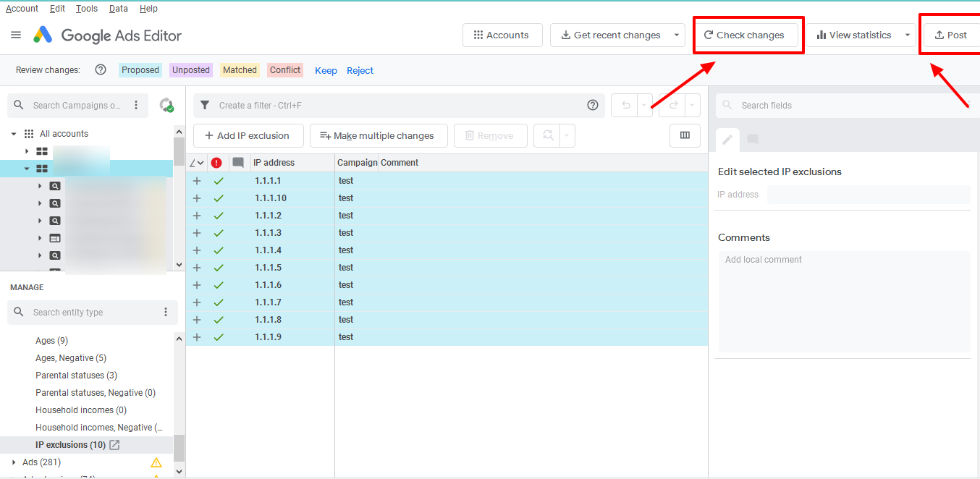This screenshot has width=980, height=479.
Task: Expand the Ads (281) entity group
Action: pos(14,462)
